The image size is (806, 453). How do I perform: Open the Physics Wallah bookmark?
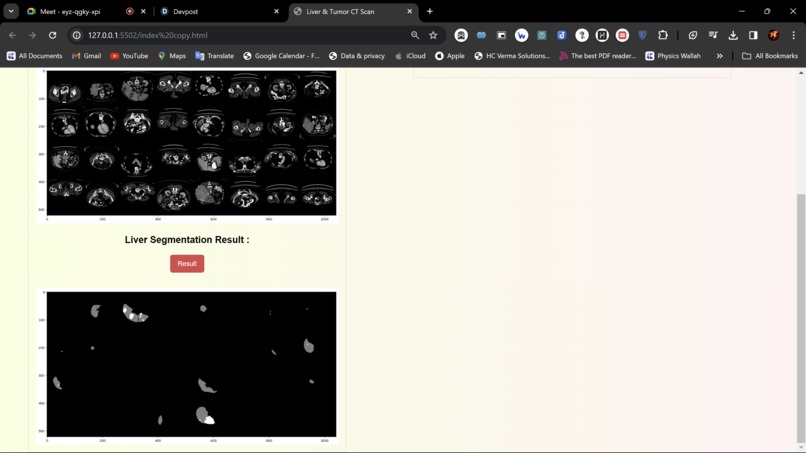pyautogui.click(x=673, y=56)
